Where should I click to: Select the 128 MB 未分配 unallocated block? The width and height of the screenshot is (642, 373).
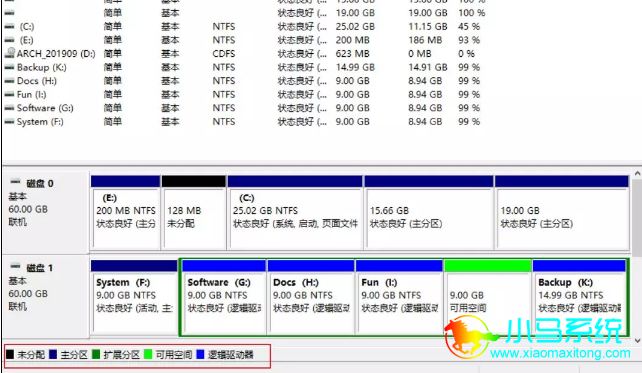point(194,212)
